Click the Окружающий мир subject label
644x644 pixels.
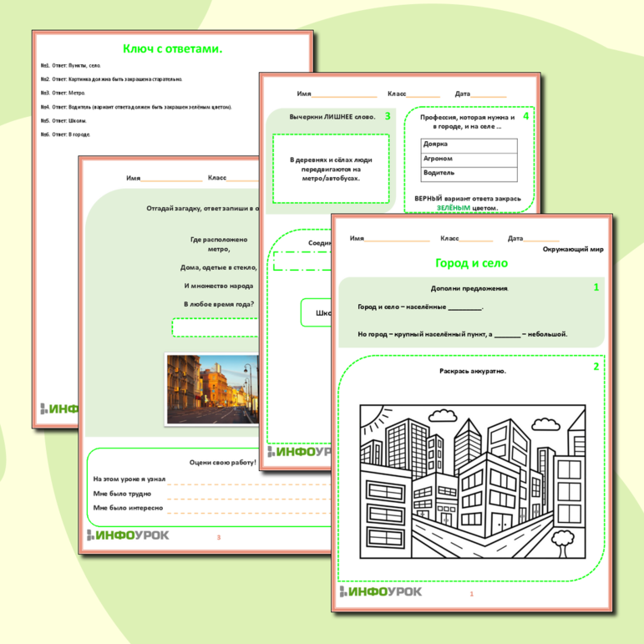(x=572, y=249)
